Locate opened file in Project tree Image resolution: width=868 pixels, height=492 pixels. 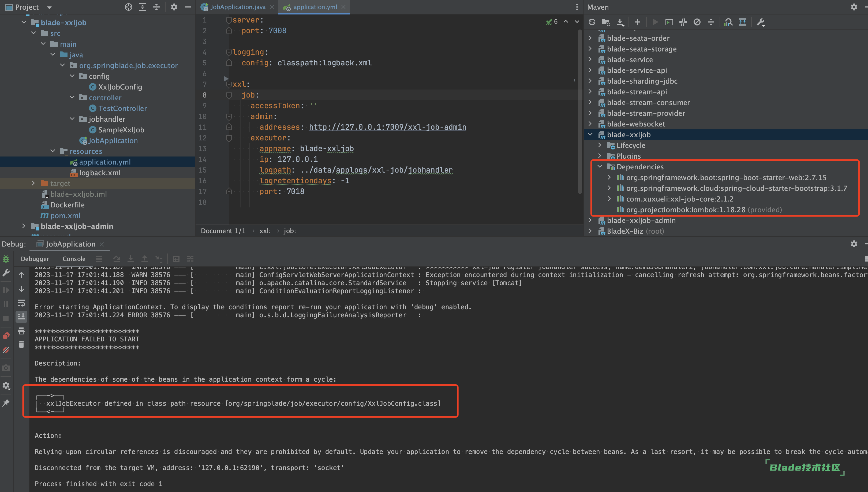click(x=128, y=7)
